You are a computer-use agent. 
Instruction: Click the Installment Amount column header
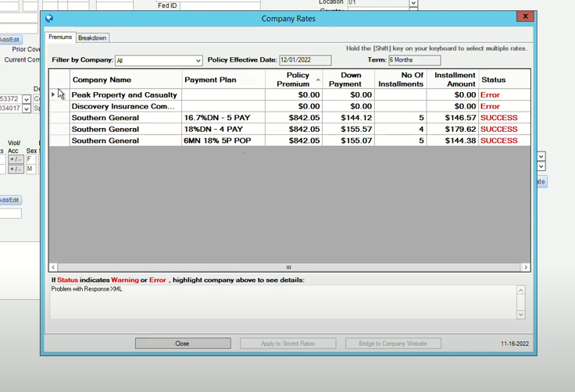pos(452,80)
